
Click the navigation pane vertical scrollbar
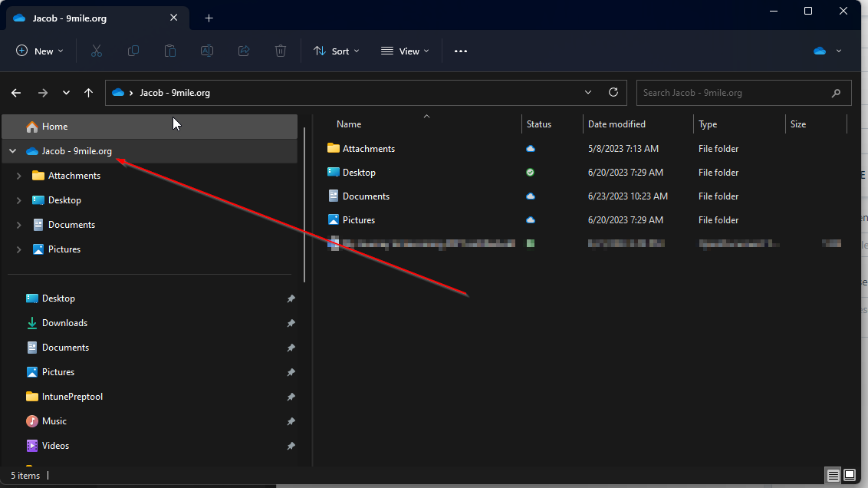tap(304, 205)
